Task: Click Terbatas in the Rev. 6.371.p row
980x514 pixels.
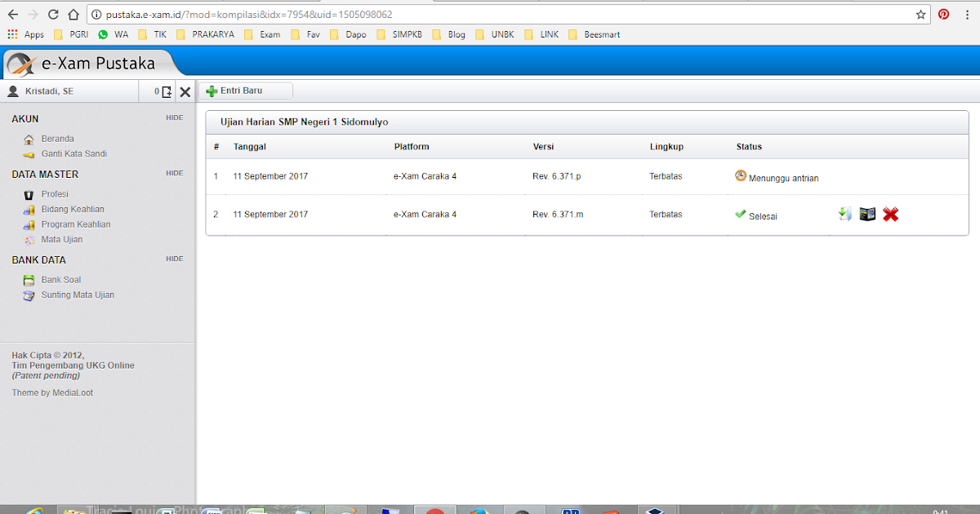Action: coord(666,176)
